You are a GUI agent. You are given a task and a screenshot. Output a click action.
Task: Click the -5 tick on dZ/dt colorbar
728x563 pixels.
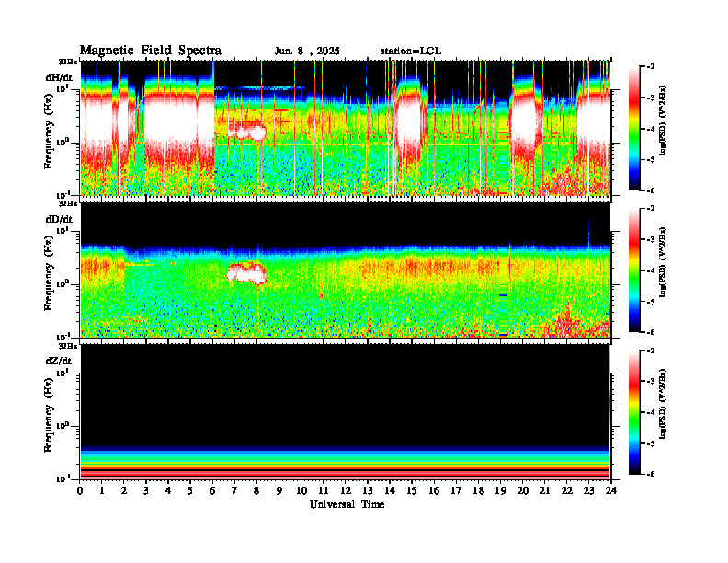tap(651, 443)
